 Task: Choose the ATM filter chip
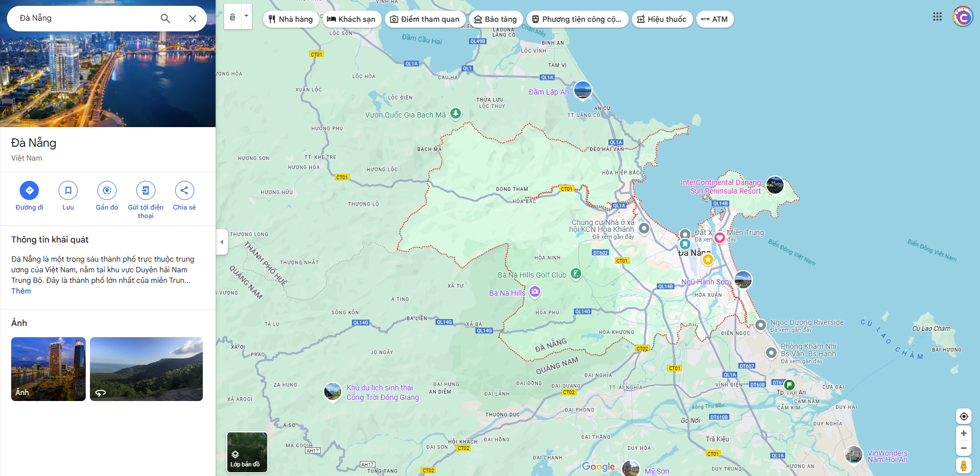point(714,19)
